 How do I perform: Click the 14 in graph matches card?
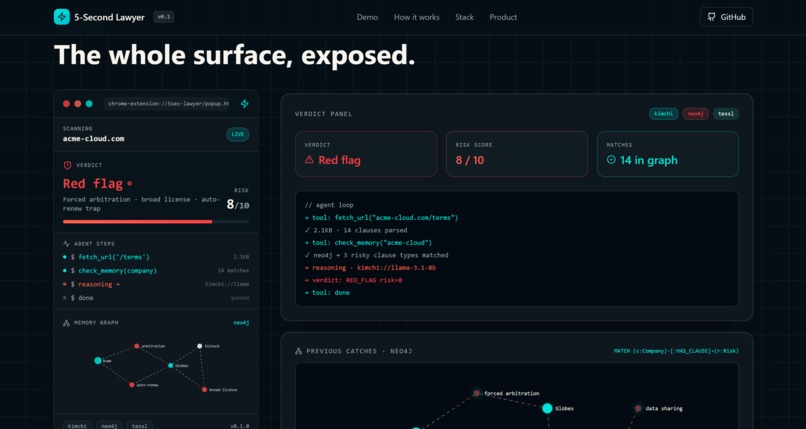[668, 154]
